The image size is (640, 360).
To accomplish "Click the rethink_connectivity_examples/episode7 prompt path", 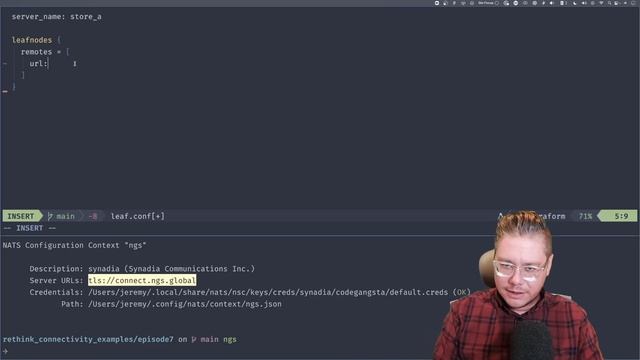I will pos(88,339).
